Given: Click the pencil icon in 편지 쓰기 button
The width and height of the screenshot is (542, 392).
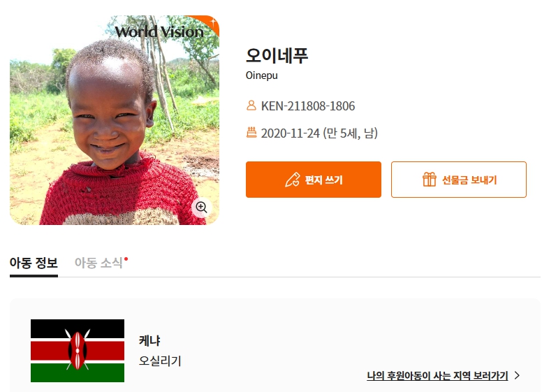Looking at the screenshot, I should click(293, 180).
